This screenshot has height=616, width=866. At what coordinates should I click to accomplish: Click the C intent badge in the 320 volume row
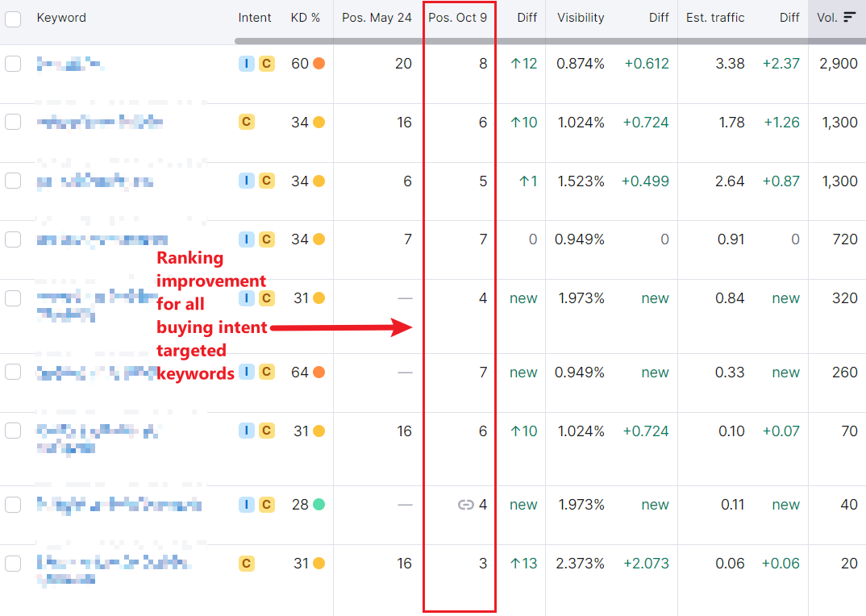tap(267, 298)
